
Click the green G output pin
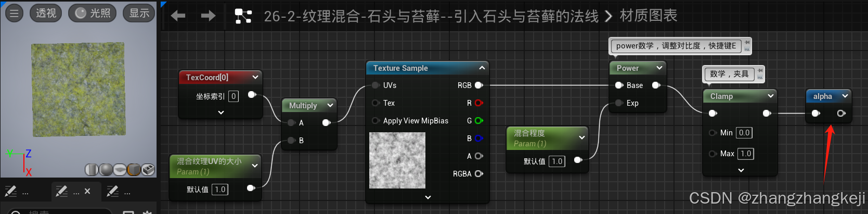click(x=479, y=121)
